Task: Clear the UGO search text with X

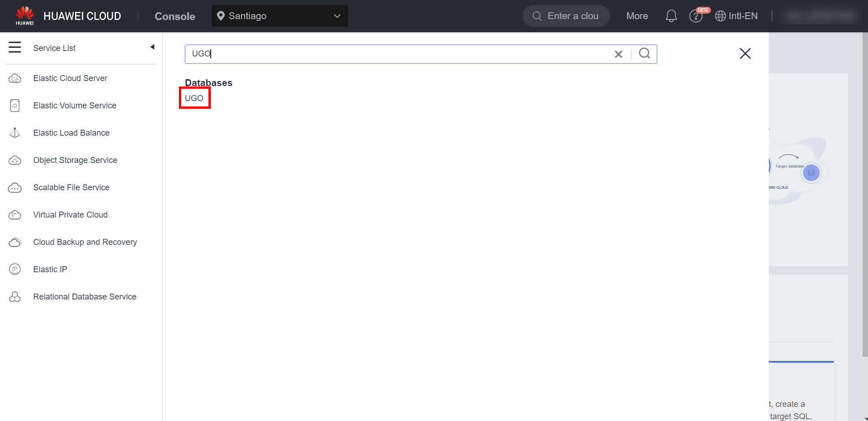Action: click(x=618, y=54)
